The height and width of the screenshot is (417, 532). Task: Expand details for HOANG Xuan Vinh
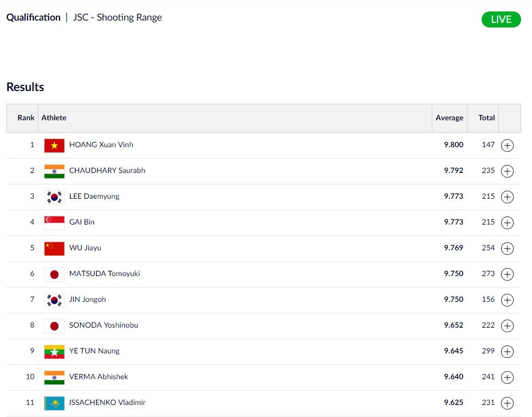(507, 145)
